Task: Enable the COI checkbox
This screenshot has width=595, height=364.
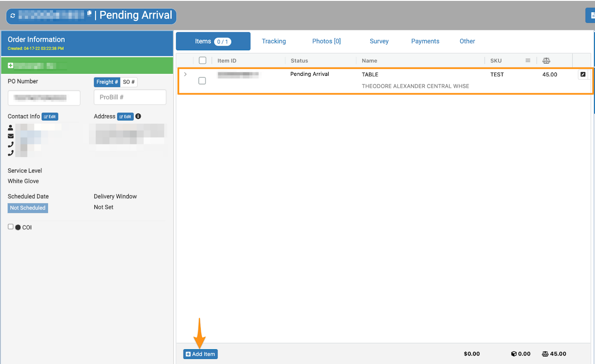Action: 11,227
